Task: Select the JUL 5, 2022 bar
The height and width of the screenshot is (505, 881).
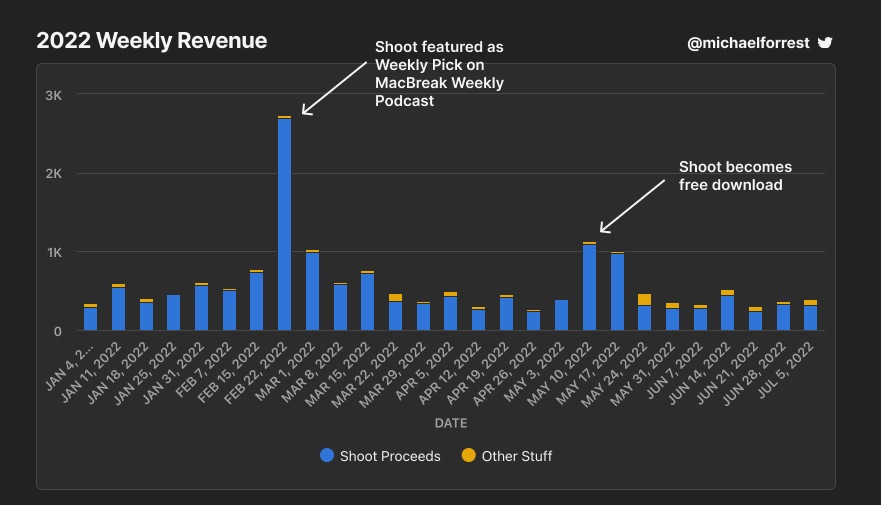Action: (811, 315)
